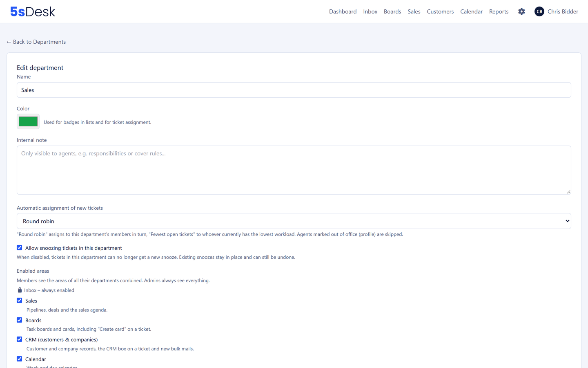588x368 pixels.
Task: Open the Round robin assignment dropdown
Action: (x=294, y=221)
